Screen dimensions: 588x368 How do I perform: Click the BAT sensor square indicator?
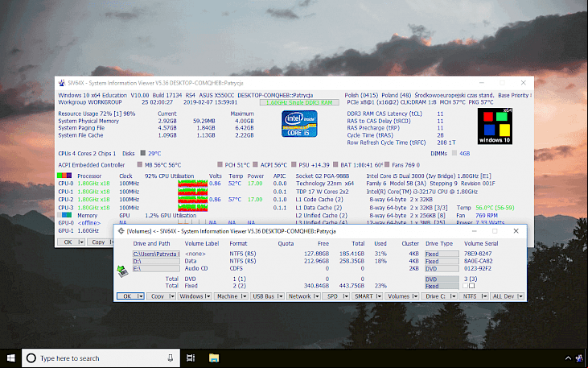click(x=335, y=164)
